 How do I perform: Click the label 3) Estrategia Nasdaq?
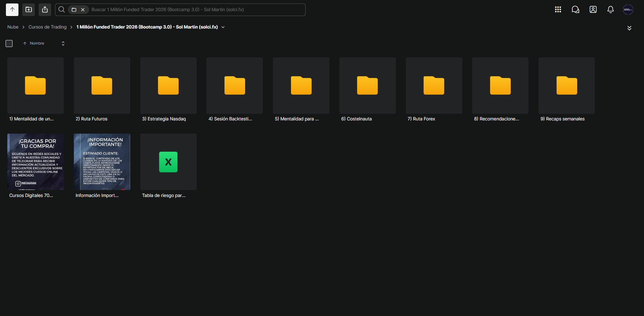(x=164, y=119)
